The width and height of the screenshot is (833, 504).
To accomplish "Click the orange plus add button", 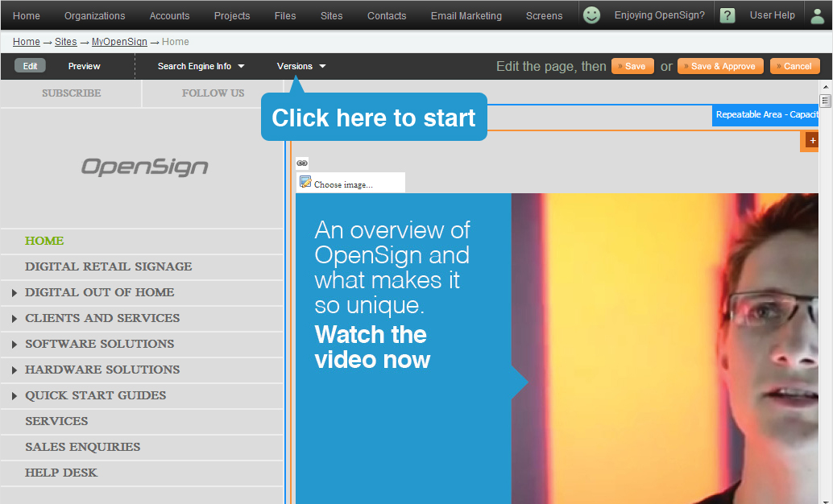I will [812, 141].
